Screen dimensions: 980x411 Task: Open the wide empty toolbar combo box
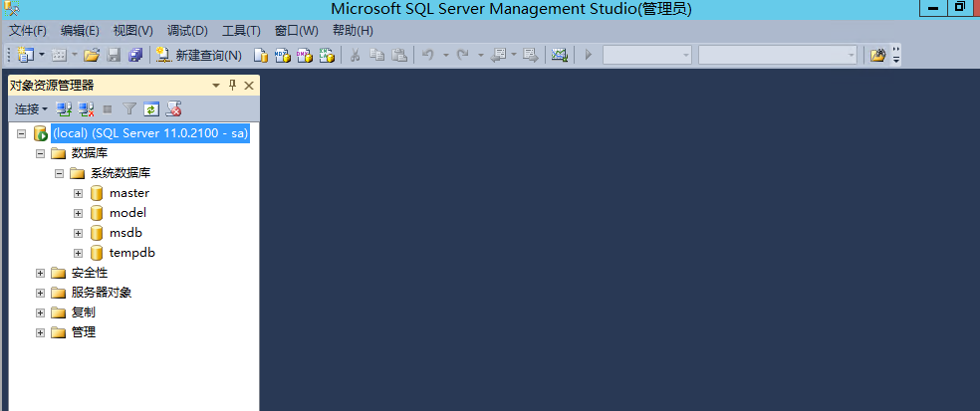tap(778, 55)
